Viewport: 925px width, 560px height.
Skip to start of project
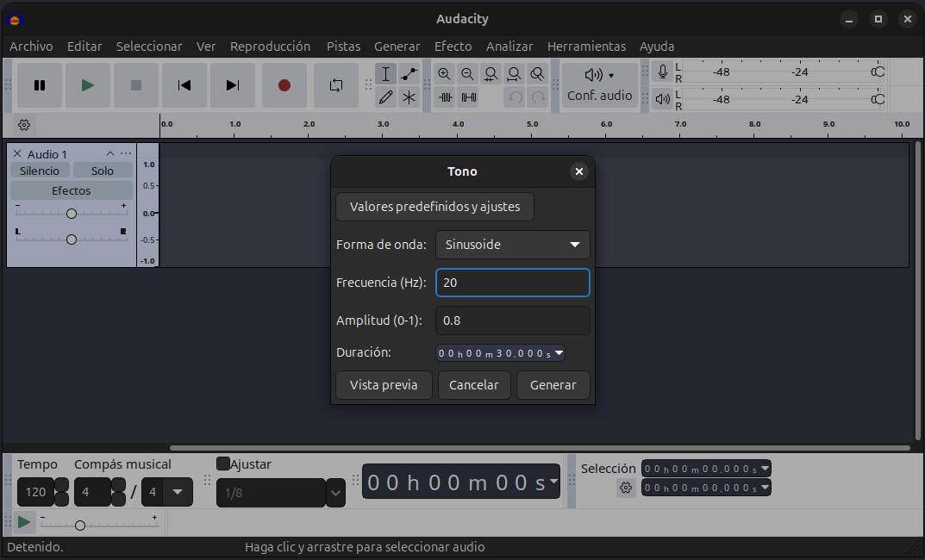pyautogui.click(x=184, y=85)
